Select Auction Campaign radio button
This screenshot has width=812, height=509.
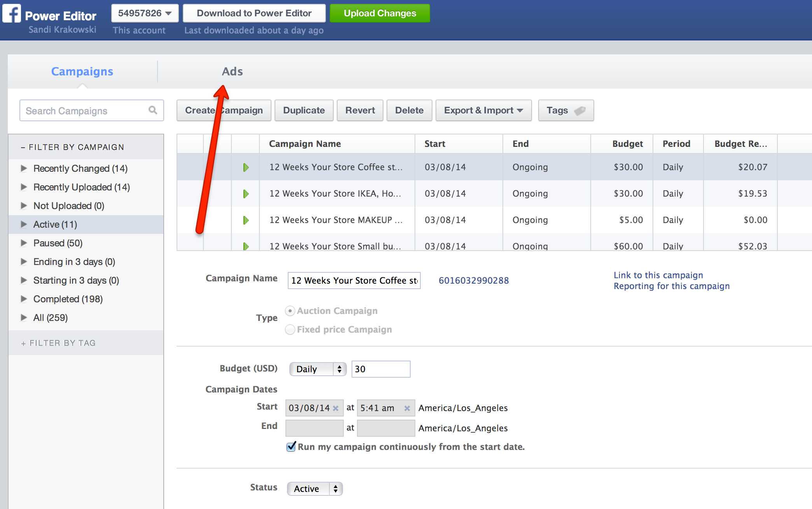coord(290,311)
